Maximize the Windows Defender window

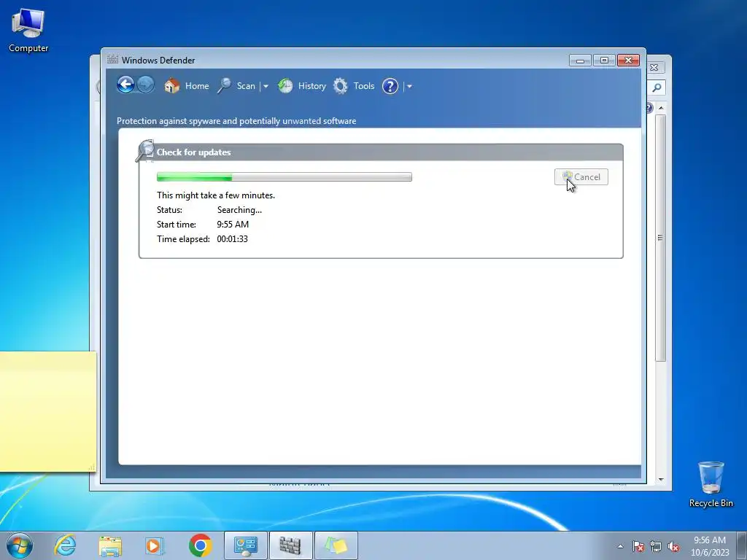coord(604,60)
